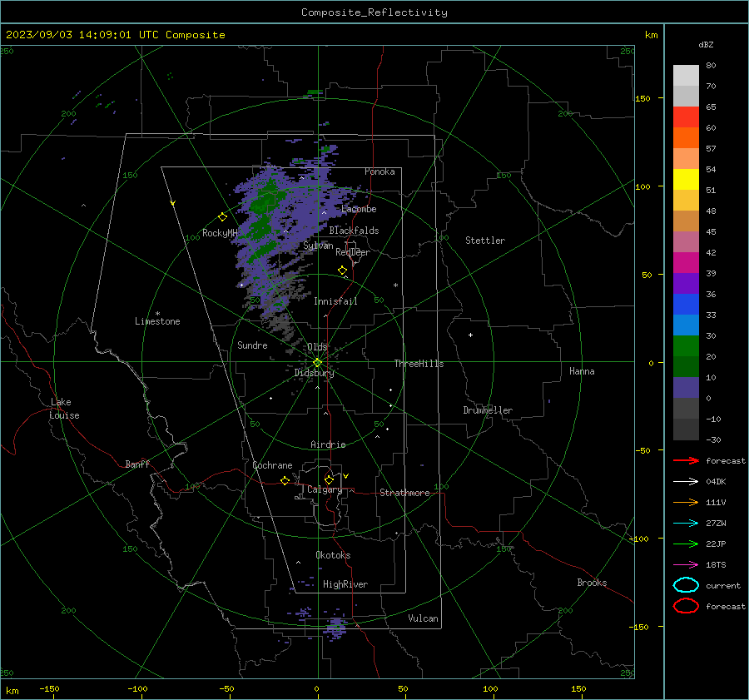Click the Vulcan label
This screenshot has height=700, width=749.
[x=423, y=618]
